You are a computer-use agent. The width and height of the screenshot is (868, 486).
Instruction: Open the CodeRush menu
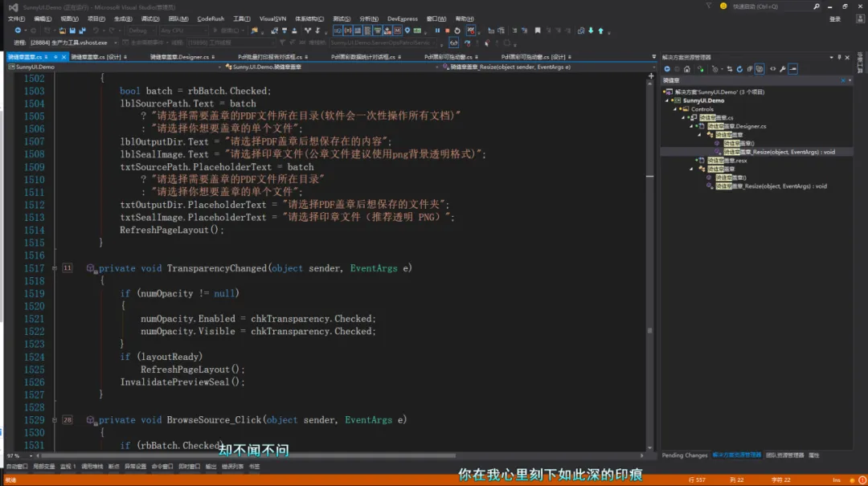tap(211, 18)
